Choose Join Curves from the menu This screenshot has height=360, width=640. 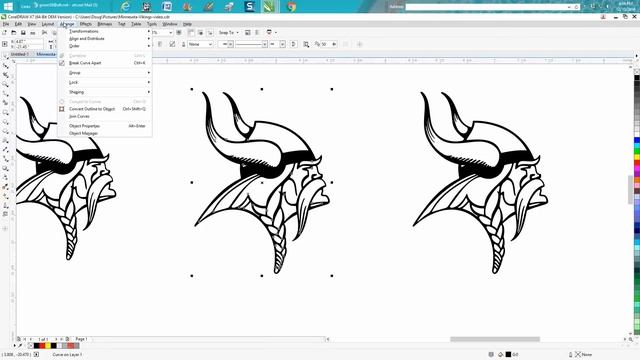coord(105,116)
